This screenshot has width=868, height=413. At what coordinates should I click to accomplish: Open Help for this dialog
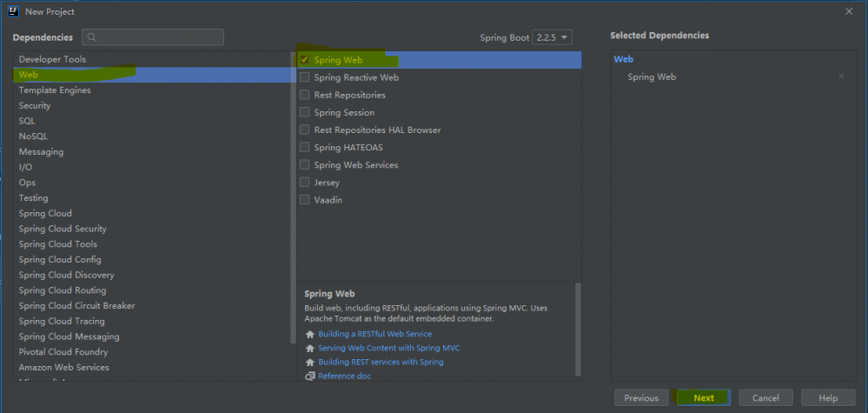click(828, 397)
